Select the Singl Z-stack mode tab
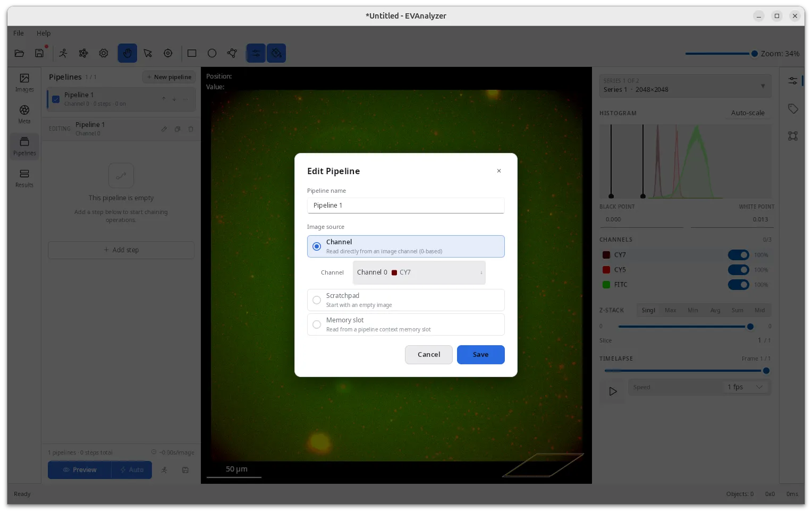The image size is (812, 513). pos(648,310)
